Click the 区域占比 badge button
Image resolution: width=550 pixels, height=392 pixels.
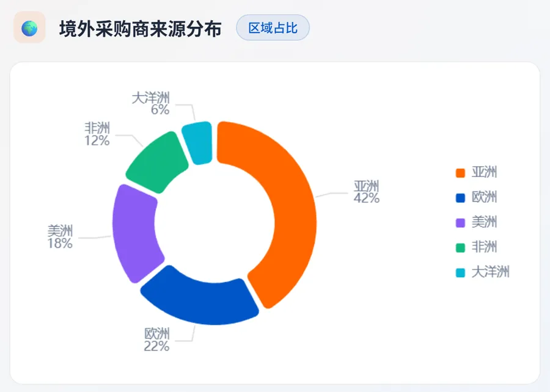tap(273, 28)
